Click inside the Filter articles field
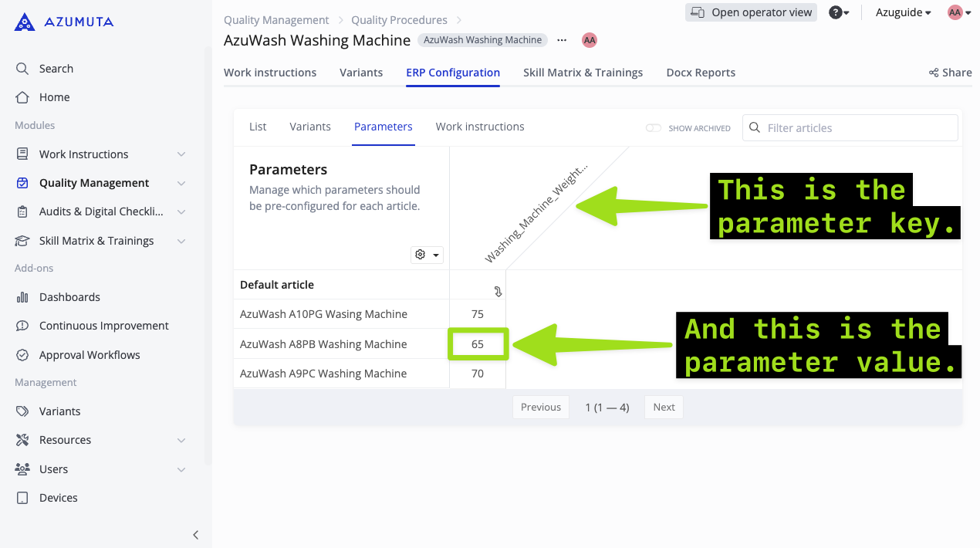Screen dimensions: 980x548 [849, 127]
